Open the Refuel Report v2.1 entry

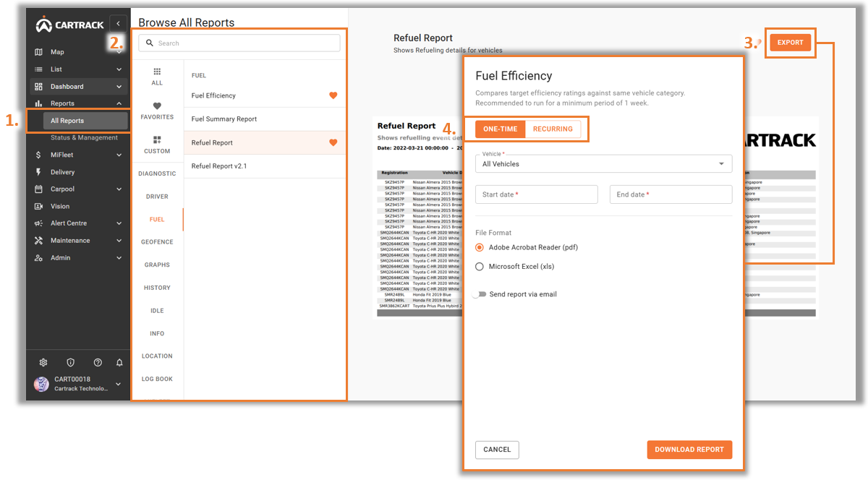265,166
